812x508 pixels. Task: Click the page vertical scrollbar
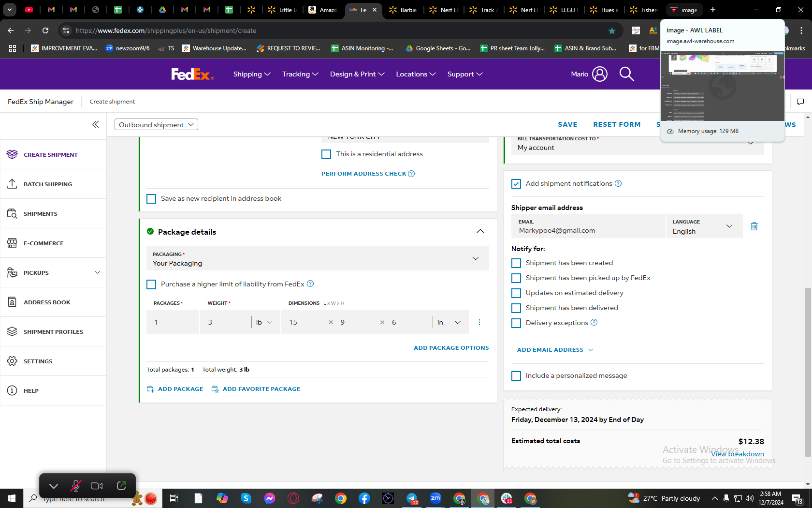point(808,372)
